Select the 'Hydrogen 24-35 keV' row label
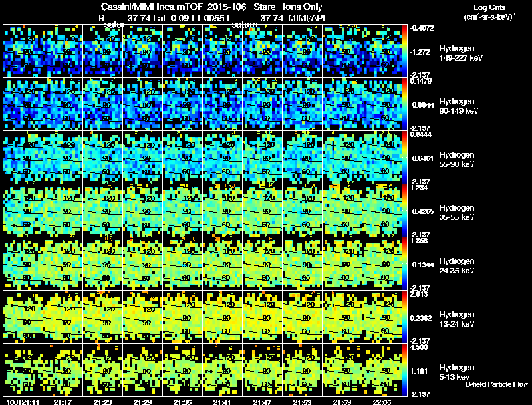The width and height of the screenshot is (532, 405). [x=457, y=266]
